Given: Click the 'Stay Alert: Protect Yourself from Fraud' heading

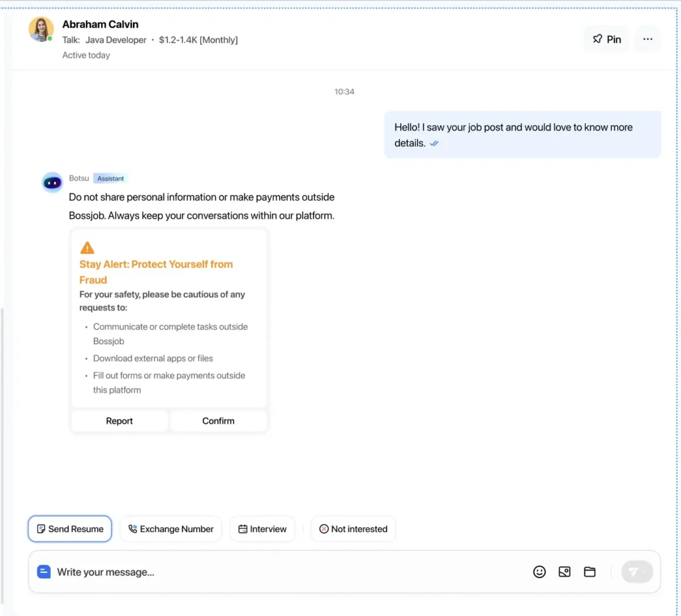Looking at the screenshot, I should point(156,272).
